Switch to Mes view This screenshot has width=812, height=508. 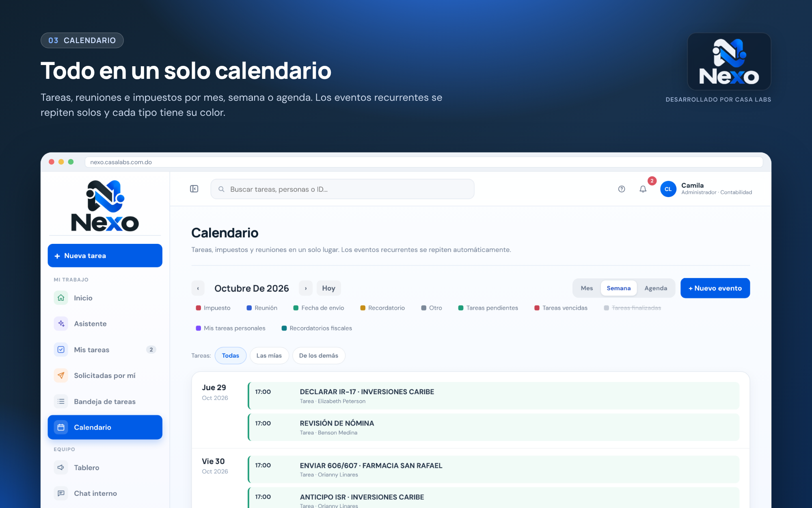point(587,288)
